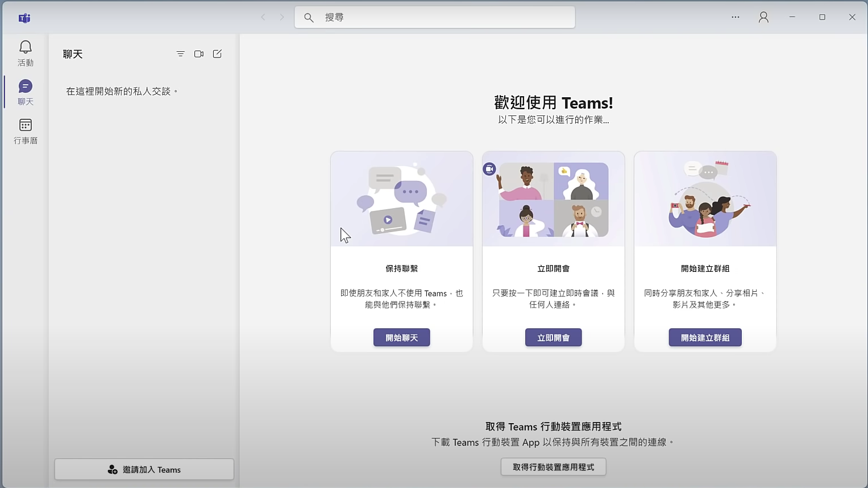Click the 開始建立群組 group illustration
This screenshot has width=868, height=488.
click(x=705, y=199)
